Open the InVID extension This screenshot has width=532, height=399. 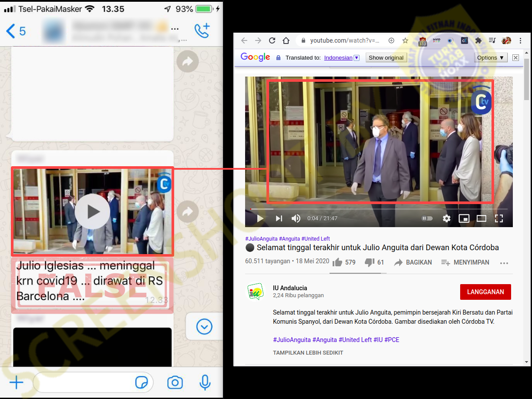[x=437, y=40]
